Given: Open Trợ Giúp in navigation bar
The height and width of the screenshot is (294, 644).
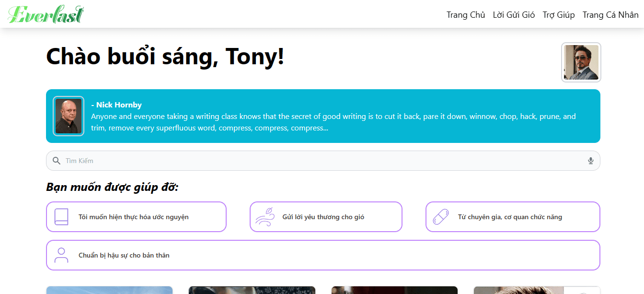Looking at the screenshot, I should click(559, 15).
